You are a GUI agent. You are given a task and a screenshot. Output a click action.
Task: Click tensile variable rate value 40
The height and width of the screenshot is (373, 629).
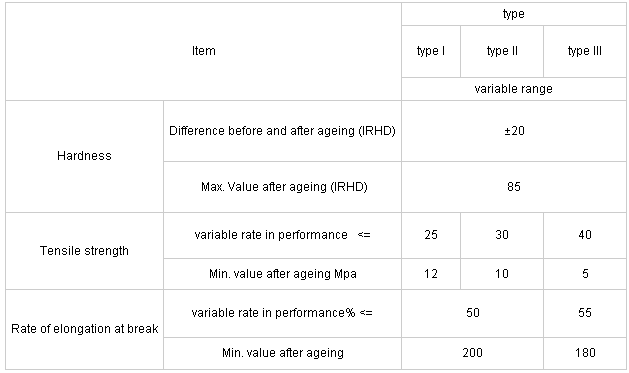(584, 235)
